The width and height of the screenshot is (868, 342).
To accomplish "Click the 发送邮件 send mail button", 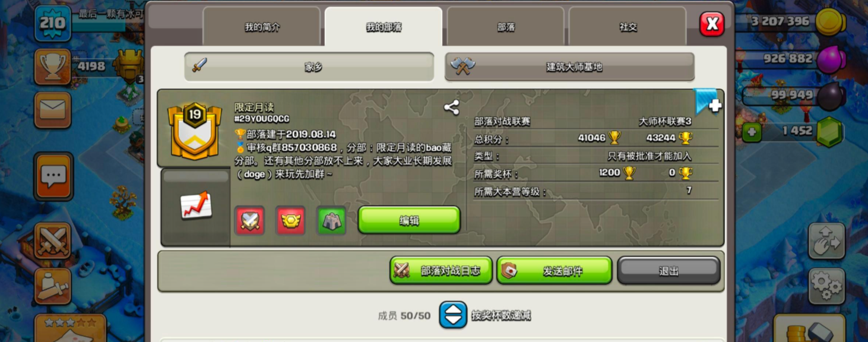I will click(555, 271).
